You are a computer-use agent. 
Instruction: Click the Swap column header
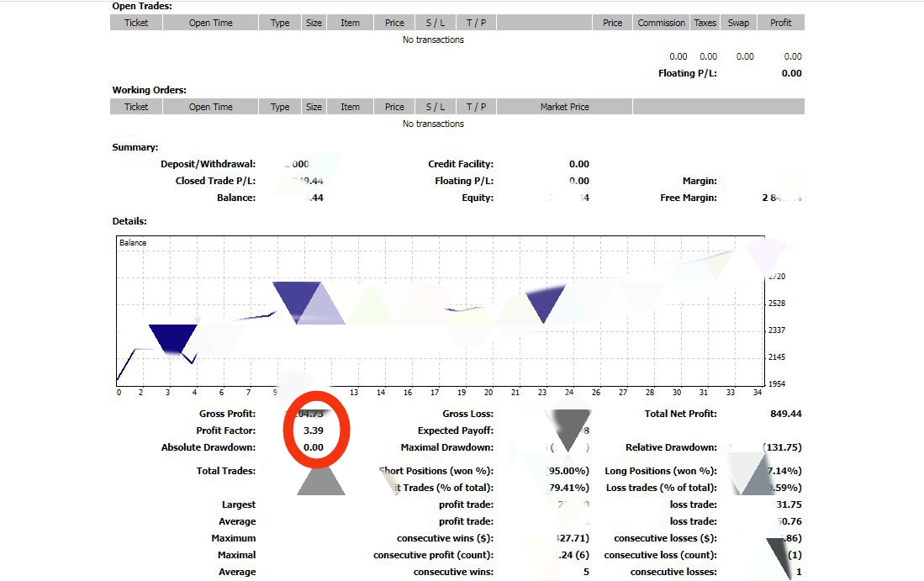738,23
